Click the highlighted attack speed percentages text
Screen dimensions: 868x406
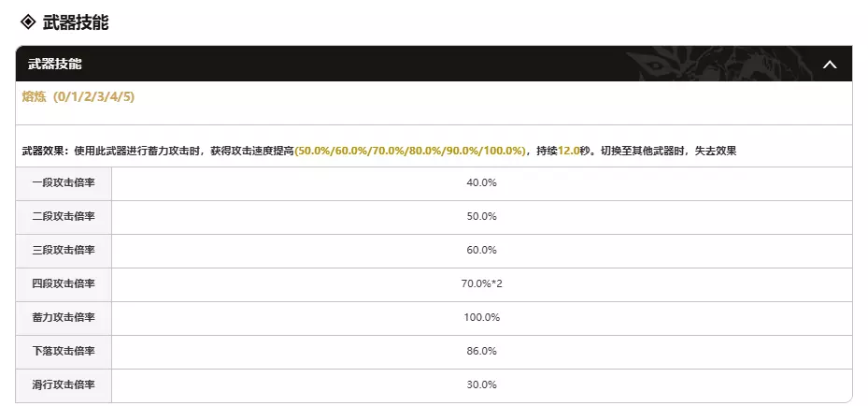click(410, 151)
